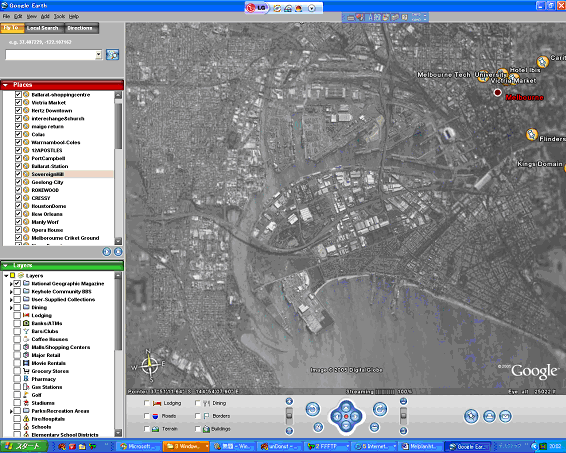Screen dimensions: 566x453
Task: Open the File menu
Action: click(x=6, y=16)
